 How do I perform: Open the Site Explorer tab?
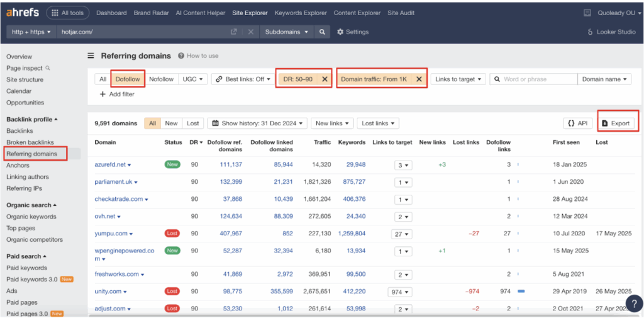[250, 13]
